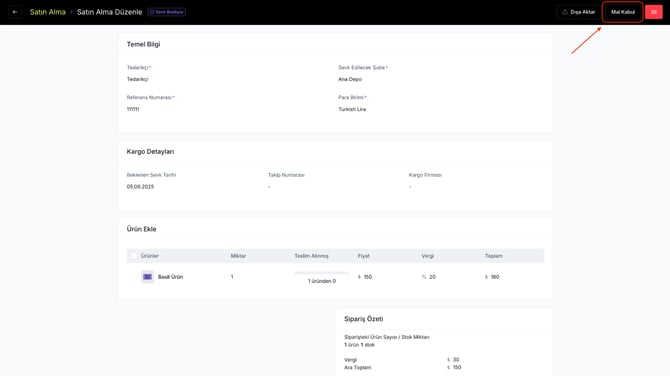Click the Basit Ürün product name

click(x=170, y=277)
